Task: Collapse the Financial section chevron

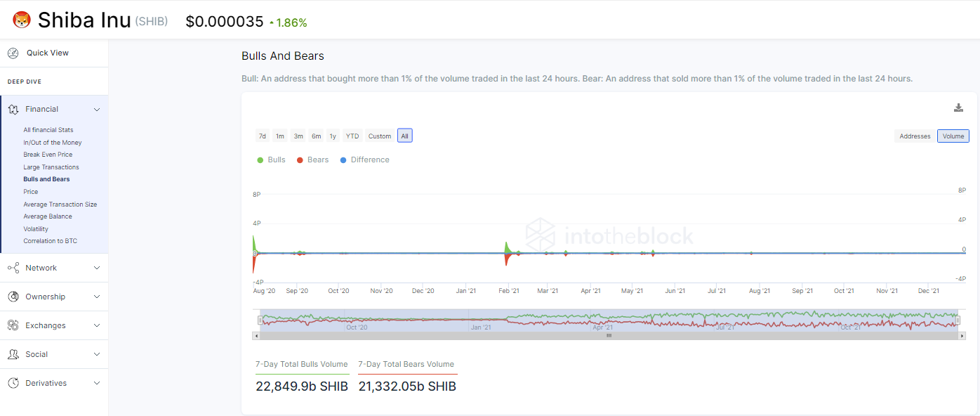Action: (x=97, y=110)
